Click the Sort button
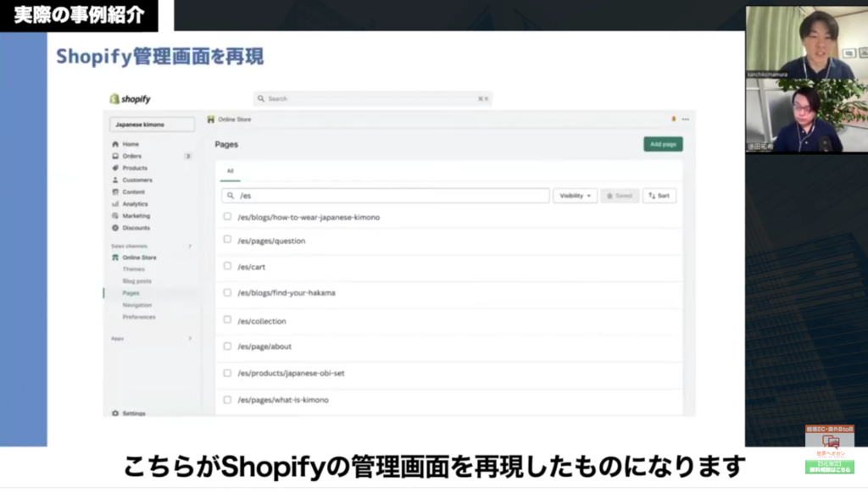The width and height of the screenshot is (868, 493). (x=659, y=196)
